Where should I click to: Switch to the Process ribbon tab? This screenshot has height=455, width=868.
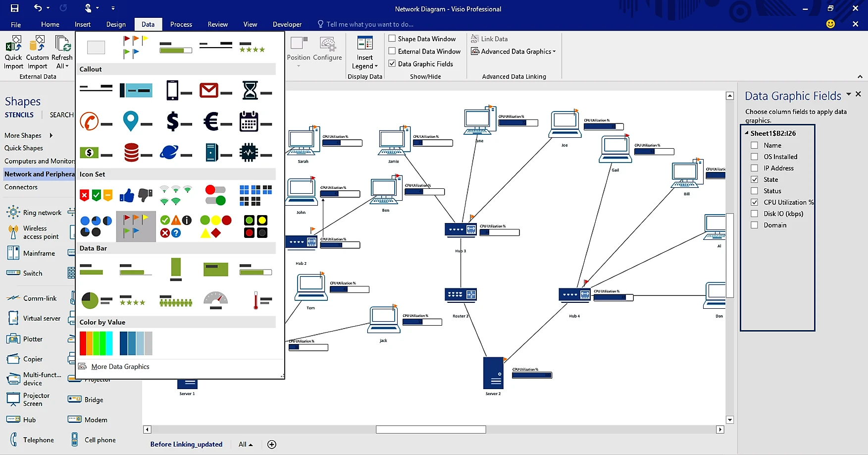coord(181,24)
